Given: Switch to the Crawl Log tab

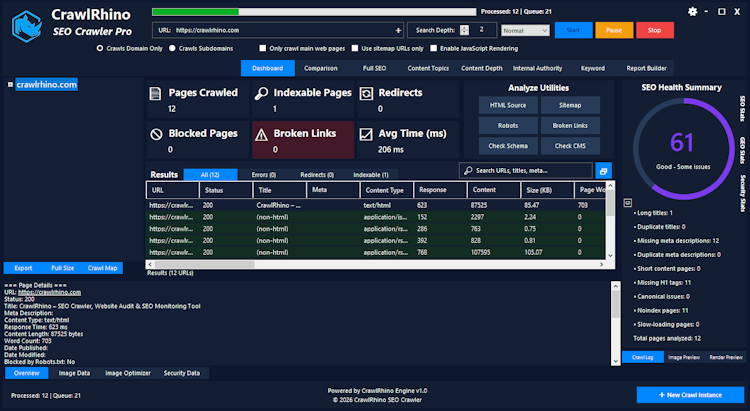Looking at the screenshot, I should (642, 357).
